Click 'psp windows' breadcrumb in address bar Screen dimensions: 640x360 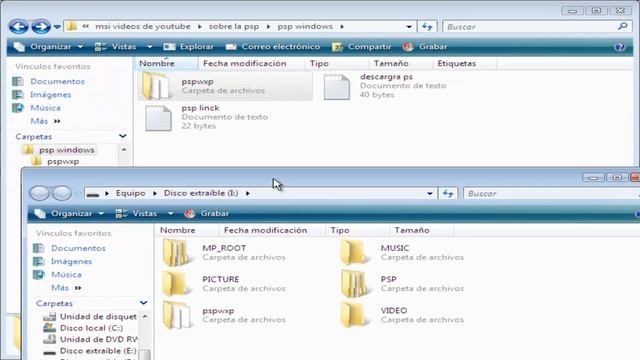tap(305, 27)
